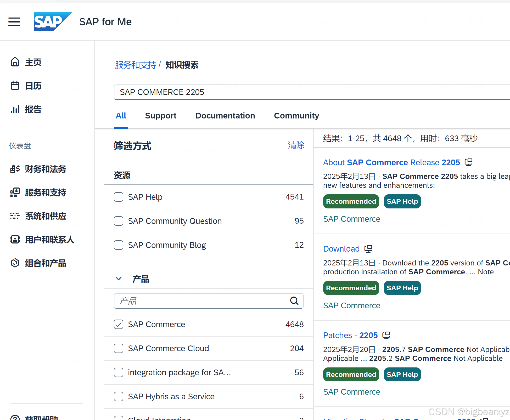Click the count 204 beside SAP Commerce Cloud
The image size is (510, 420).
pos(297,348)
